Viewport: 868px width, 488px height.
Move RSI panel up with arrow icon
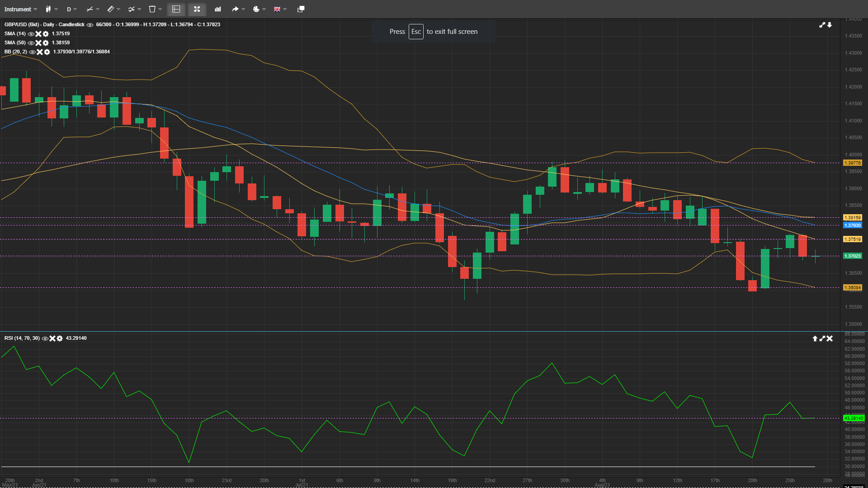[x=815, y=338]
